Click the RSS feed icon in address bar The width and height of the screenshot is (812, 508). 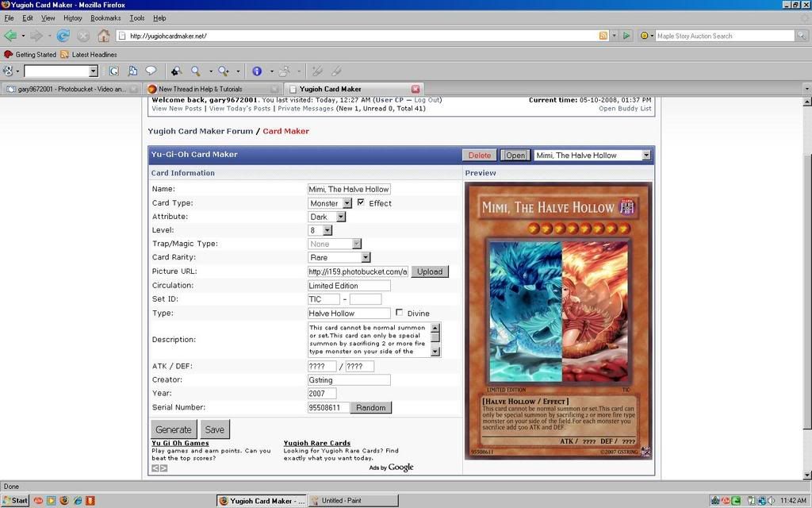603,36
